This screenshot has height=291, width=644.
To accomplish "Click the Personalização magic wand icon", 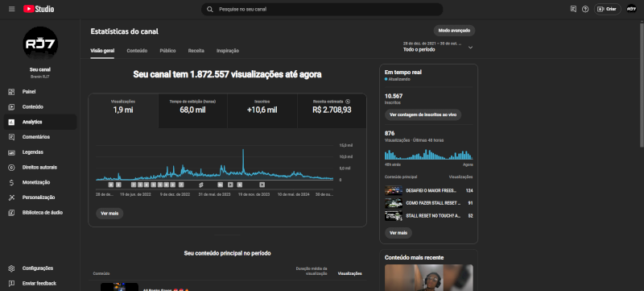I will coord(11,197).
